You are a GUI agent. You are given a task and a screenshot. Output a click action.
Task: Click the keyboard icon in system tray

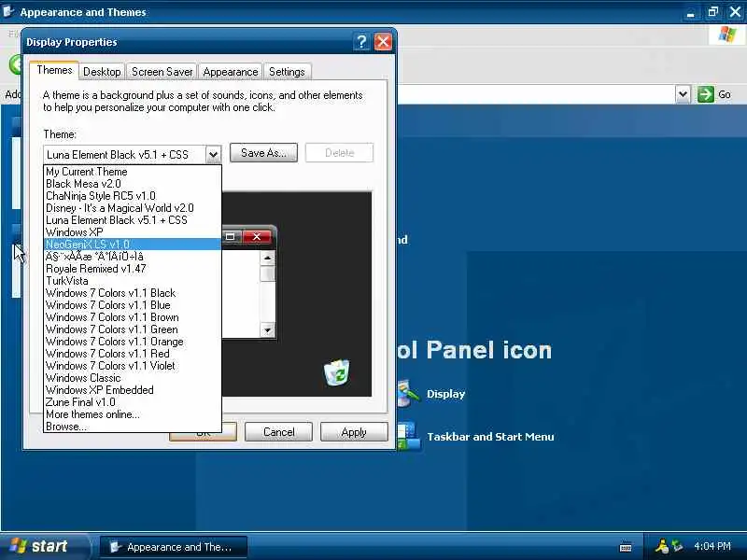(x=626, y=547)
